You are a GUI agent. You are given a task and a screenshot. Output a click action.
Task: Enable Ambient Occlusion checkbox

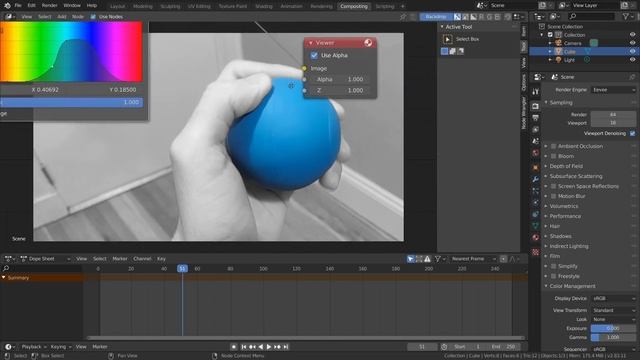pos(553,146)
